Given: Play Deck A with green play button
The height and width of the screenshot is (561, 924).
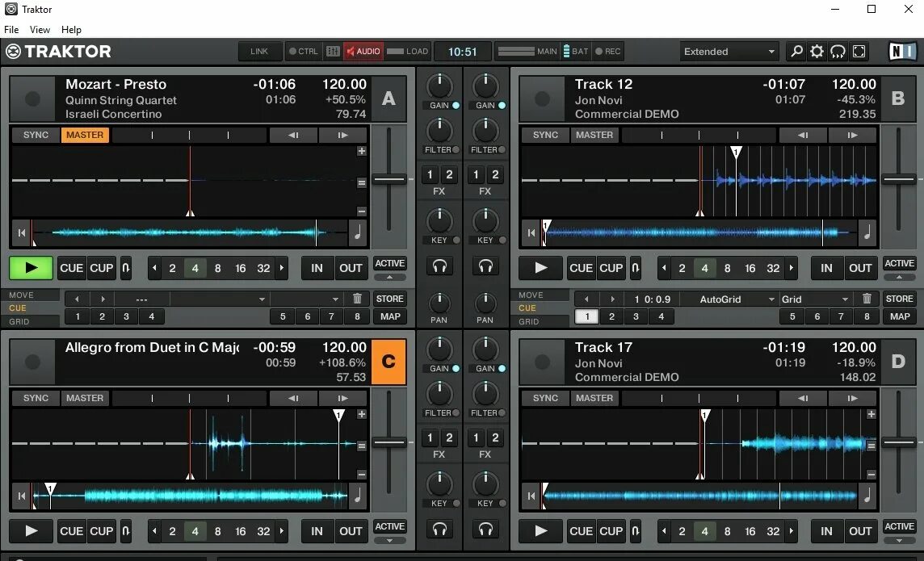Looking at the screenshot, I should tap(31, 268).
